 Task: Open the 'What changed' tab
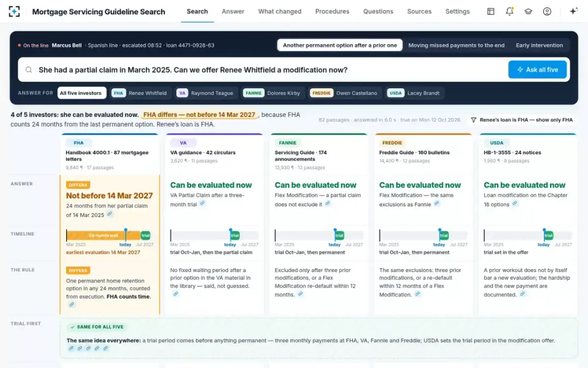pyautogui.click(x=280, y=11)
